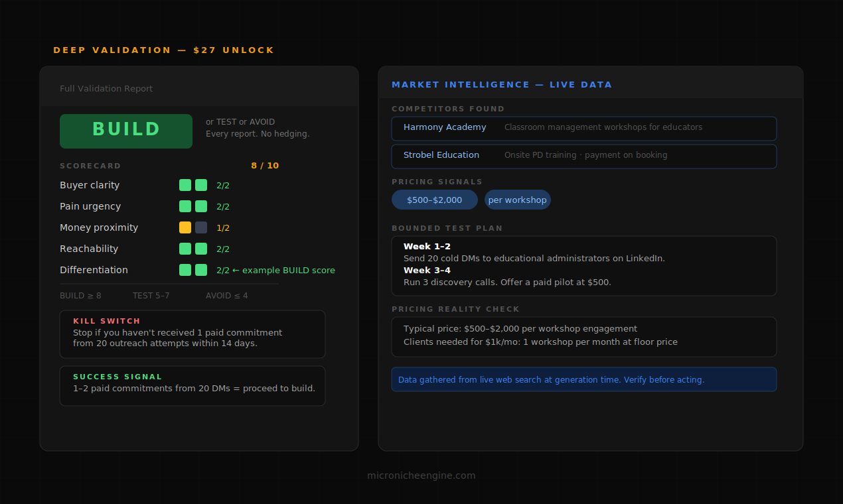Click the Pain urgency label
The image size is (843, 504).
tap(90, 206)
